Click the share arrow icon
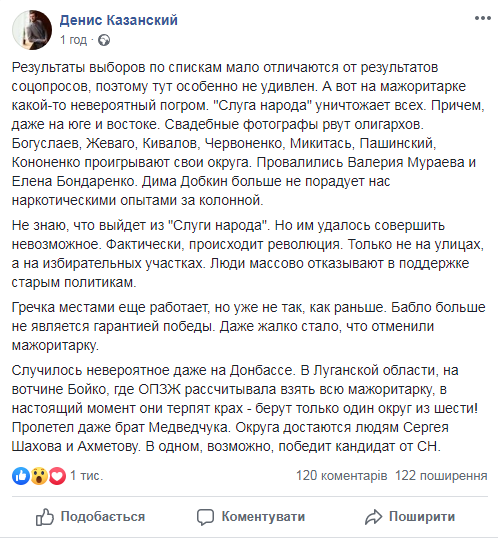This screenshot has width=498, height=538. [x=373, y=517]
